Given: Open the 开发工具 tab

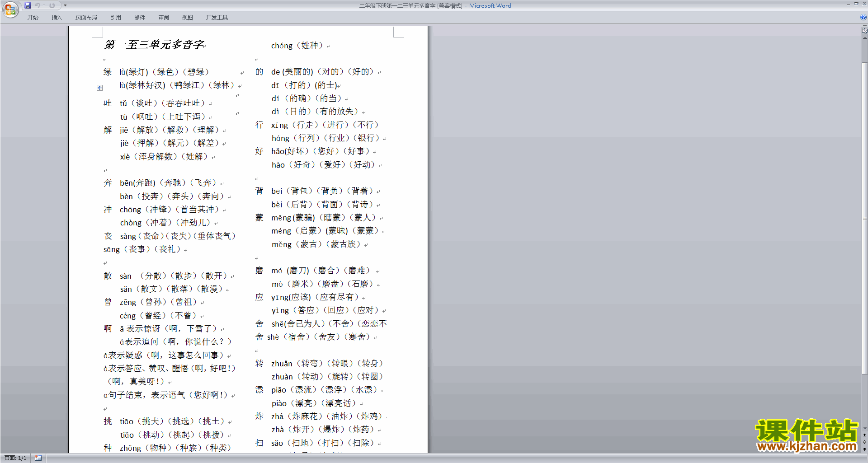Looking at the screenshot, I should pos(217,18).
